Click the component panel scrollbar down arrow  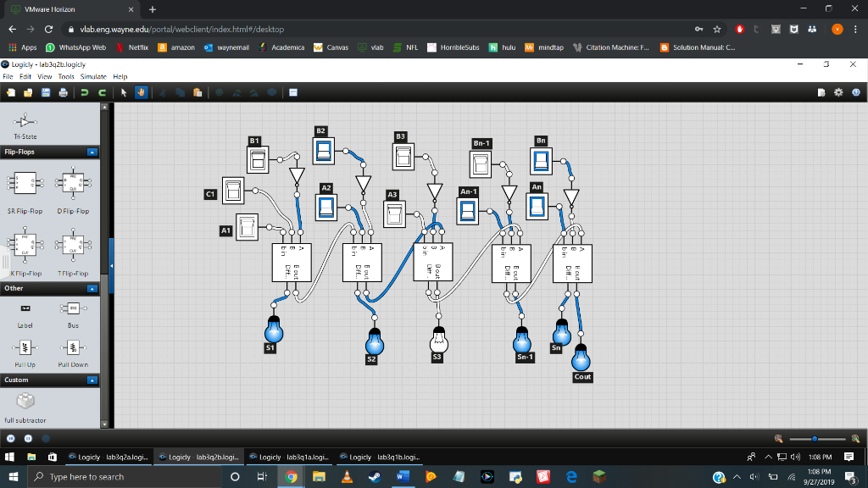(x=104, y=424)
